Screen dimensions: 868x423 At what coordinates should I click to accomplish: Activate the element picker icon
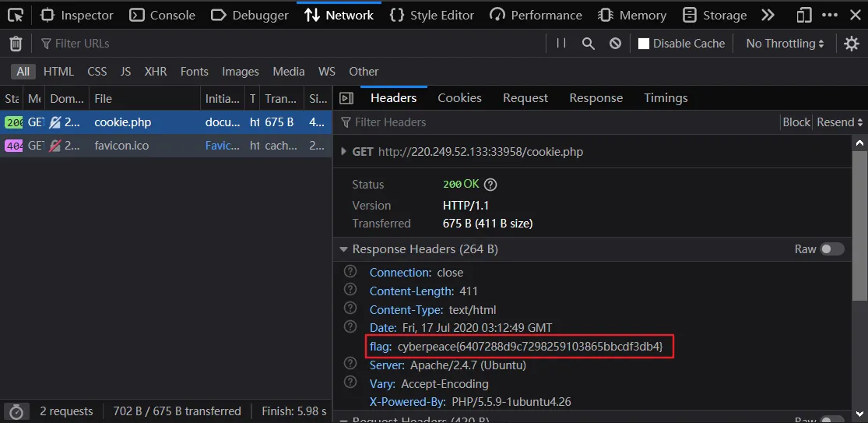pos(16,15)
